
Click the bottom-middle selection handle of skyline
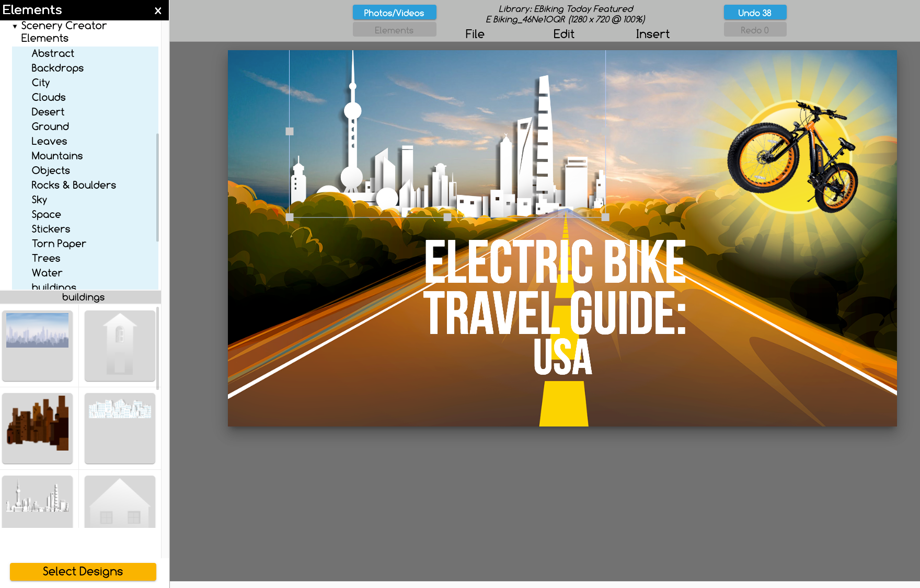(x=447, y=217)
